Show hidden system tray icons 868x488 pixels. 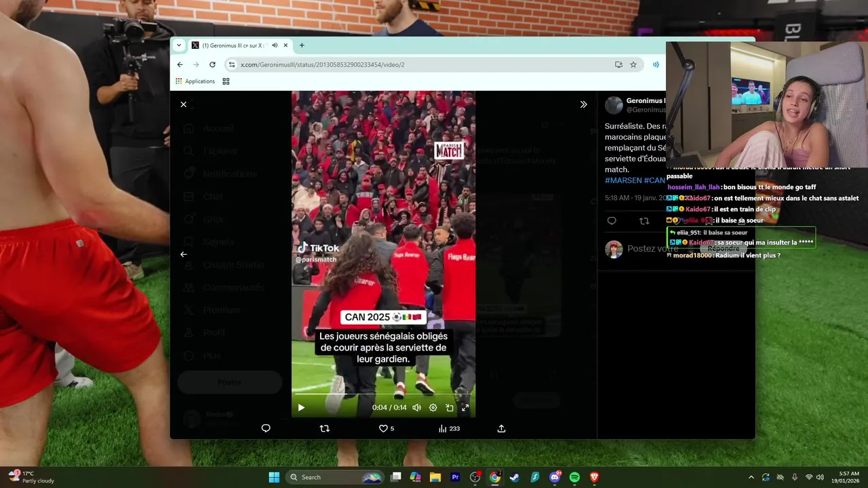pyautogui.click(x=751, y=477)
